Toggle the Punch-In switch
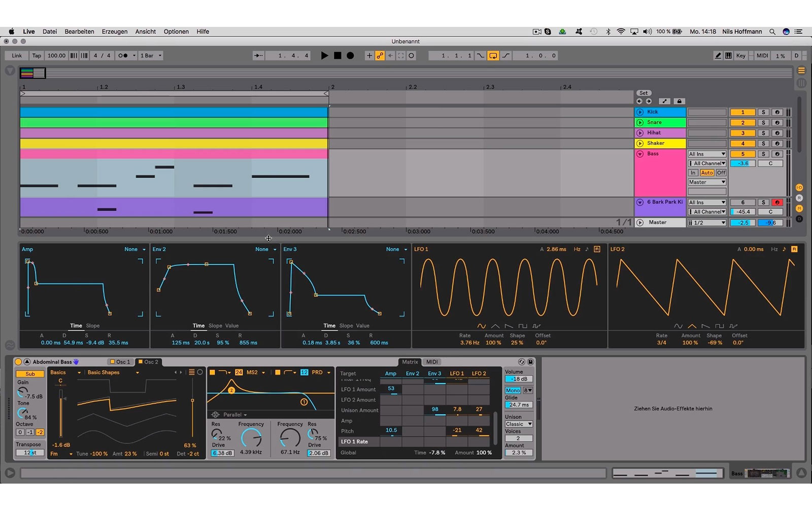 tap(480, 56)
